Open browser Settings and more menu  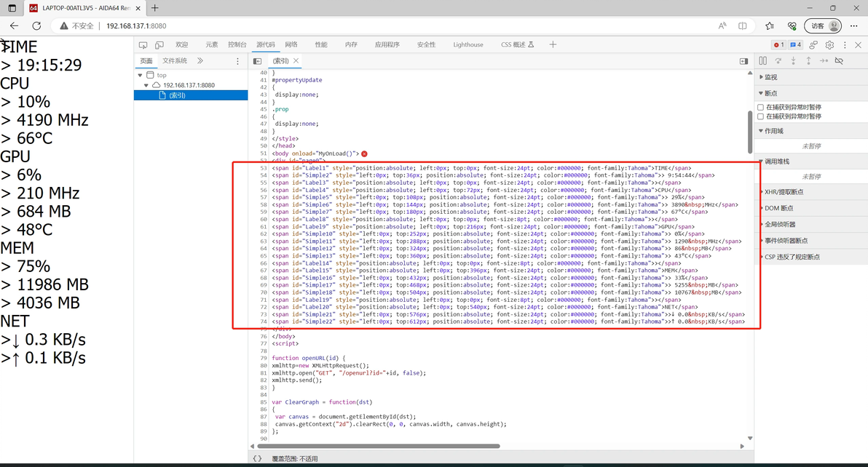[854, 25]
